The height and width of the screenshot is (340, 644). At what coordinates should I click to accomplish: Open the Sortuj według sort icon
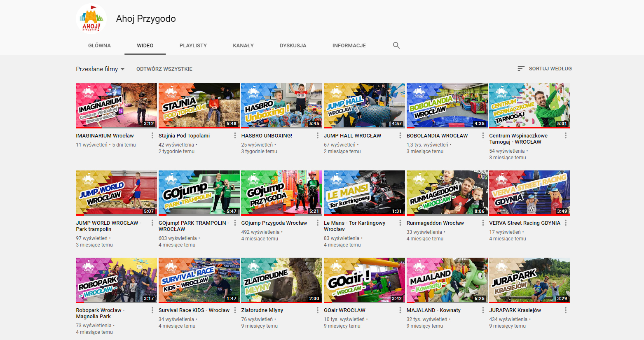[x=521, y=69]
